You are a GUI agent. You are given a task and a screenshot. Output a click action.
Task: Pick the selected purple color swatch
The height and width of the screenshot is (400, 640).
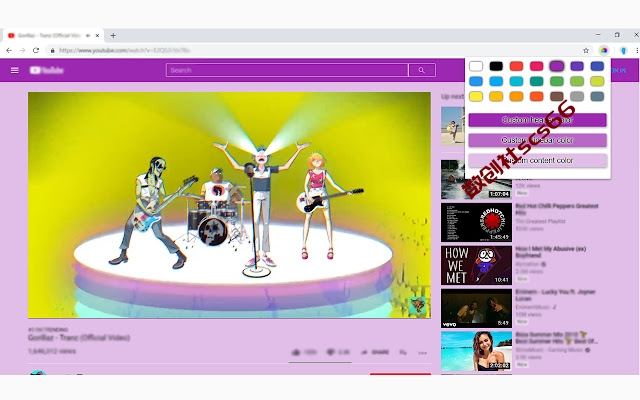(x=557, y=66)
